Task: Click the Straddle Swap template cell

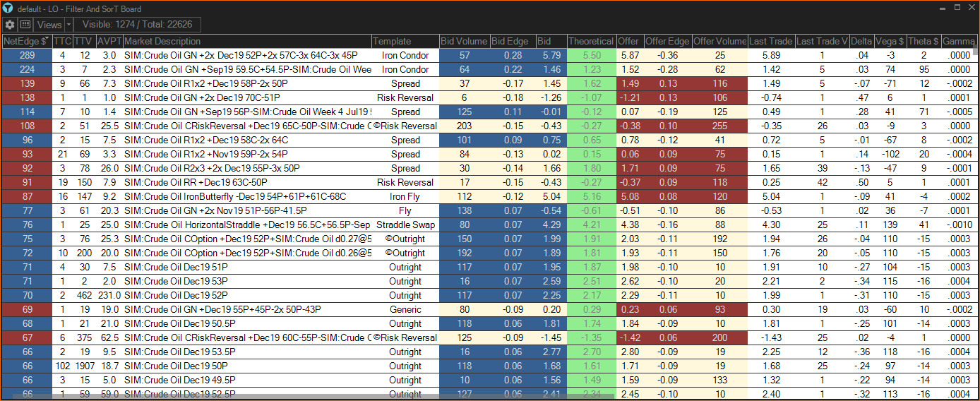Action: 405,225
